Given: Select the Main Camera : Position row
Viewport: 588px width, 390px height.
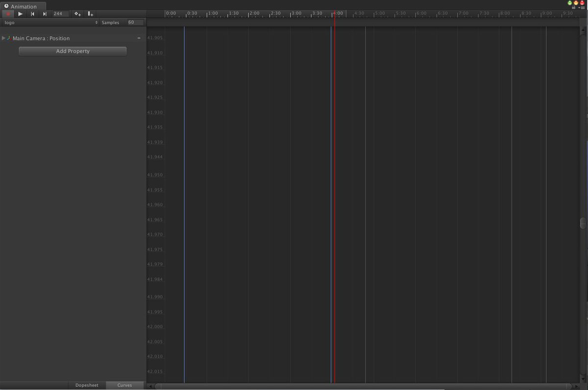Looking at the screenshot, I should pyautogui.click(x=73, y=38).
